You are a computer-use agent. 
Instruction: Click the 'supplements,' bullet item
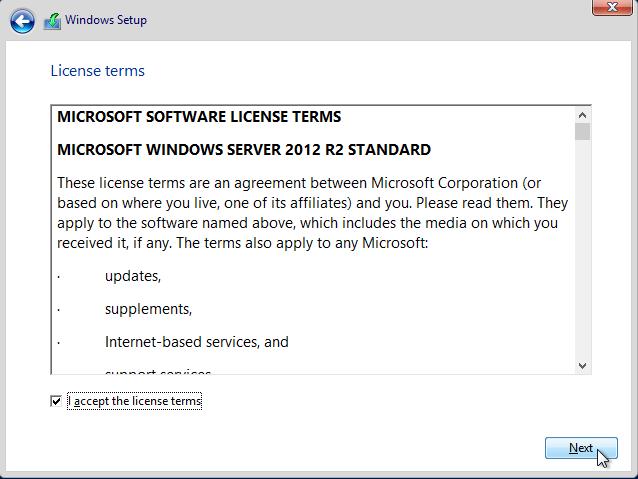149,309
